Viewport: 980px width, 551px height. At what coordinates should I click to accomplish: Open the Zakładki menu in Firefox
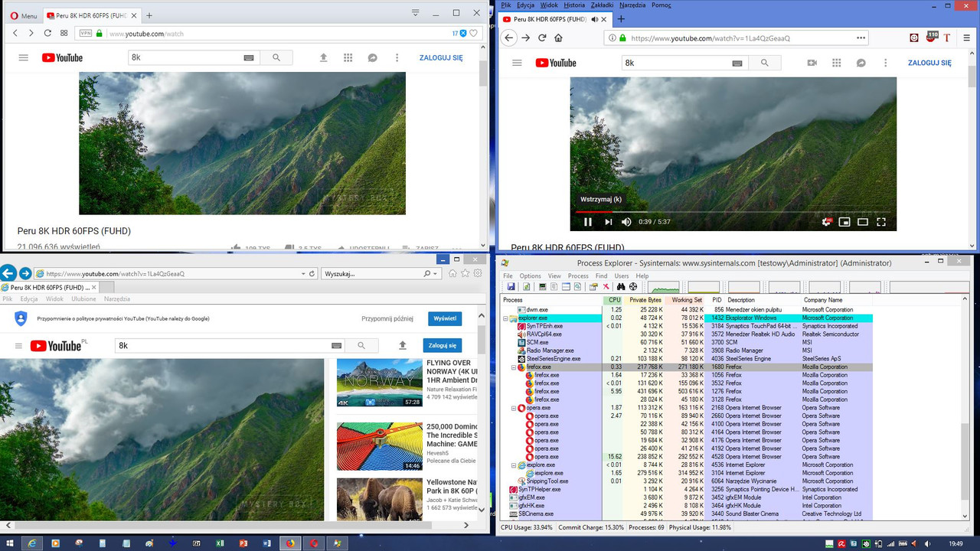(x=603, y=5)
